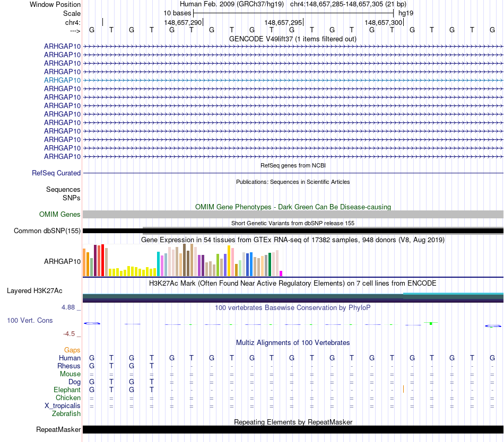Click the black Common dbSNP track bar
The height and width of the screenshot is (442, 504).
pos(293,231)
